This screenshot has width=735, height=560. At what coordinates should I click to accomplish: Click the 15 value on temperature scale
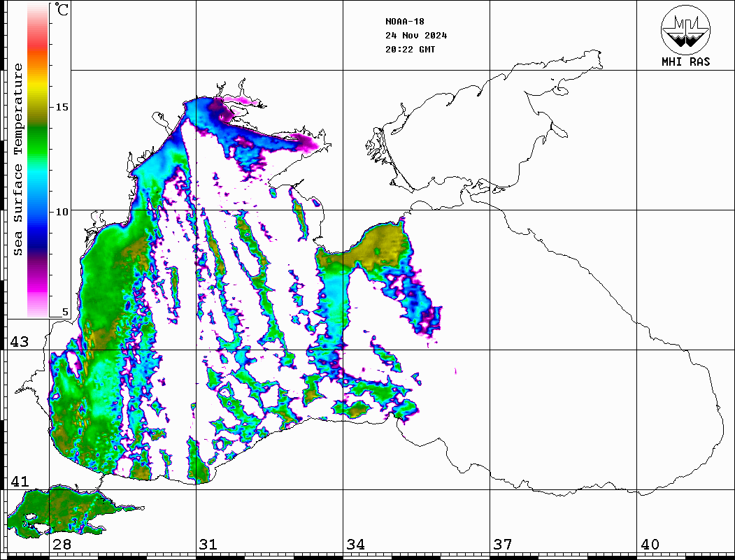click(62, 107)
